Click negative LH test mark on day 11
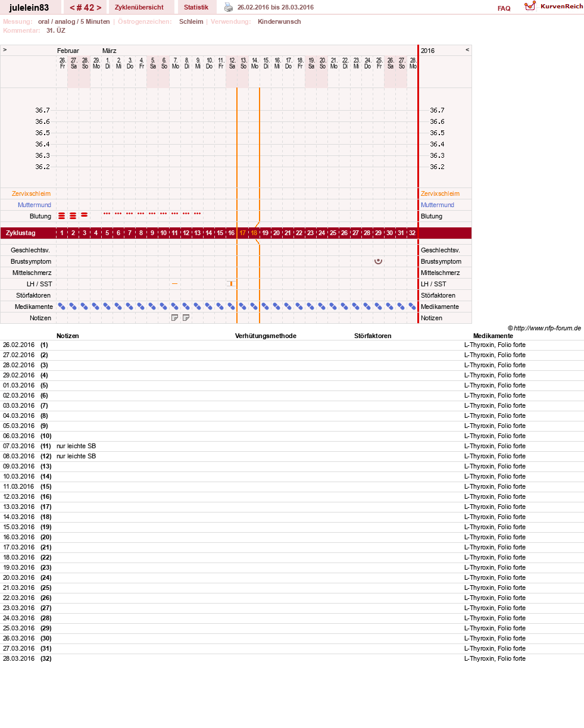 pos(175,284)
